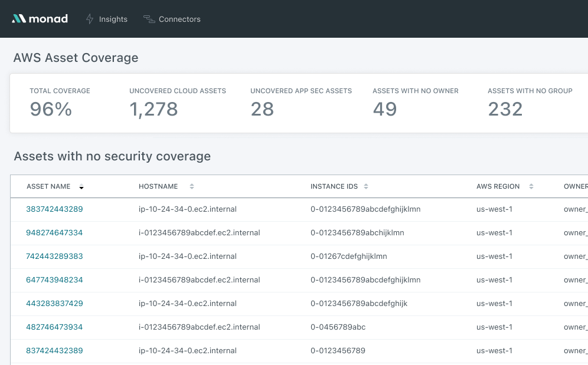The image size is (588, 365).
Task: Click the Assets With No Group count
Action: pyautogui.click(x=505, y=109)
